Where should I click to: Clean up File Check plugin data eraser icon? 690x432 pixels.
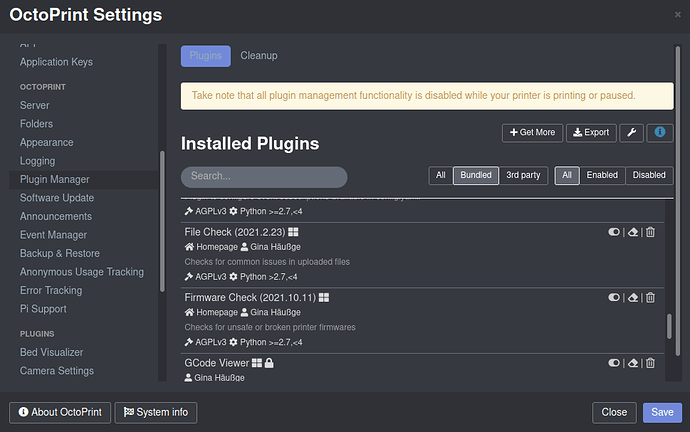633,232
